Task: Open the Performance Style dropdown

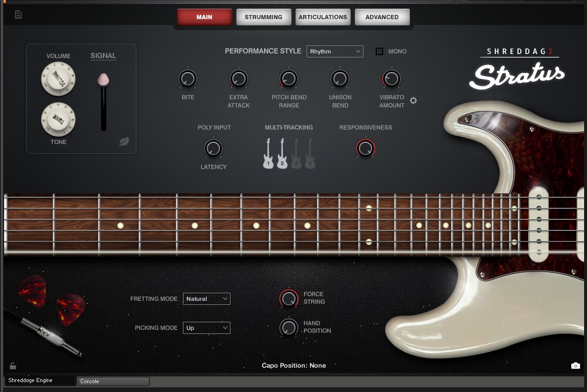Action: tap(334, 51)
